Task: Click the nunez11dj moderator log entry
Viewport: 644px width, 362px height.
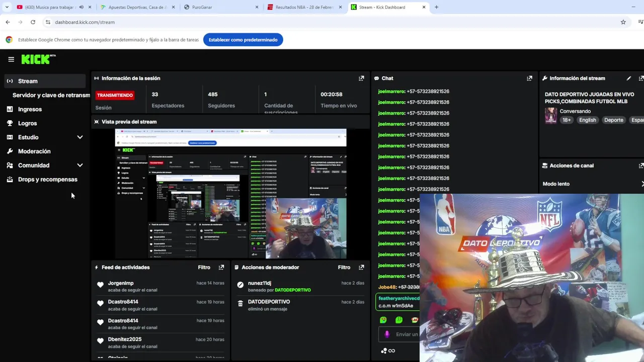Action: point(301,286)
